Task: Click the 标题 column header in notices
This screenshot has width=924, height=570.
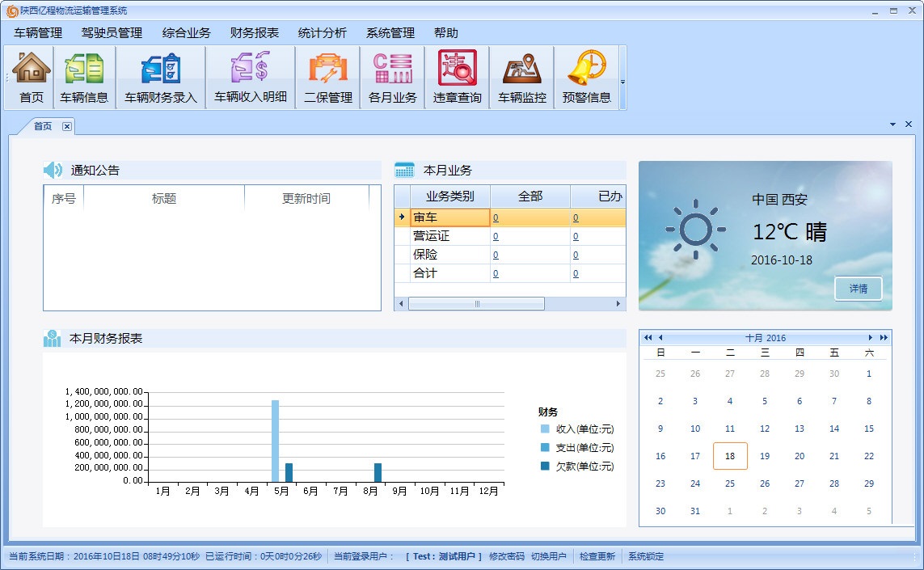Action: point(164,199)
